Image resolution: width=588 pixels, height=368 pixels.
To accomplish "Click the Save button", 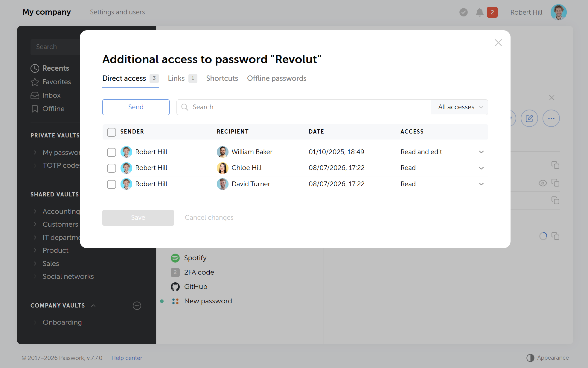I will coord(138,218).
